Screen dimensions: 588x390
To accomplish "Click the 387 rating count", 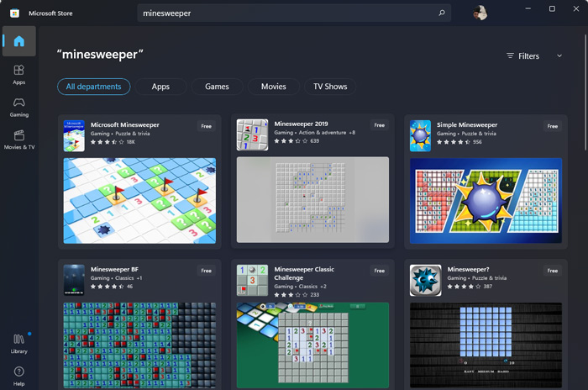I will click(x=487, y=287).
